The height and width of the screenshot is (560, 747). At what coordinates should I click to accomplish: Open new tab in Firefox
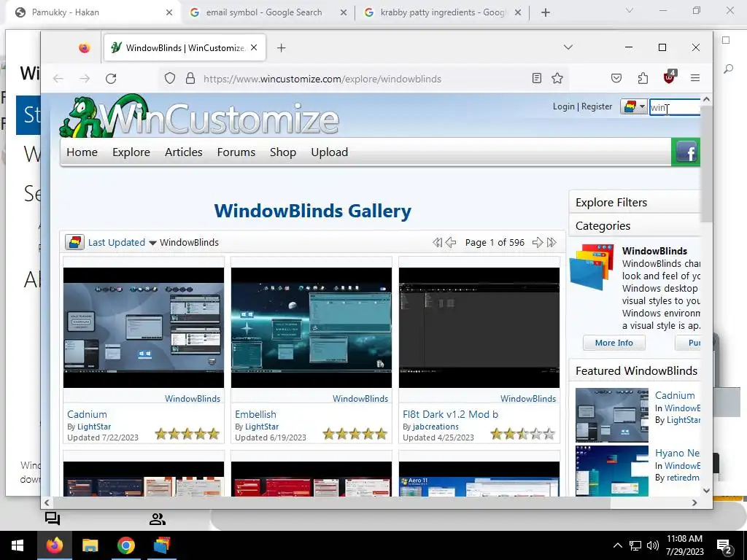281,47
